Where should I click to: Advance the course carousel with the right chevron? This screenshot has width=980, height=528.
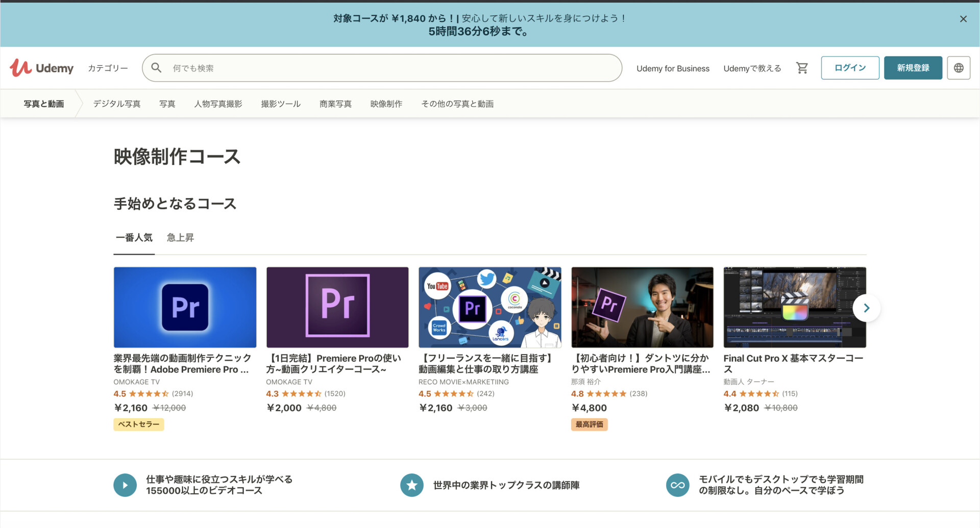click(866, 308)
